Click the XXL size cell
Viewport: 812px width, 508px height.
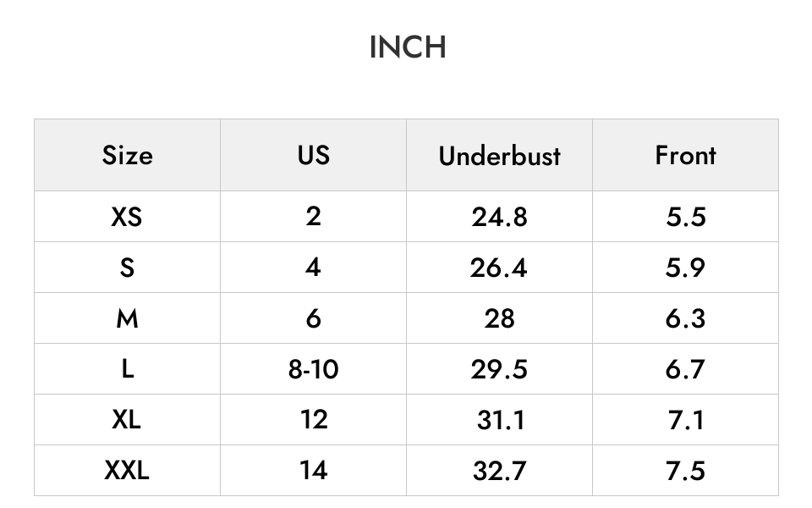[x=128, y=470]
